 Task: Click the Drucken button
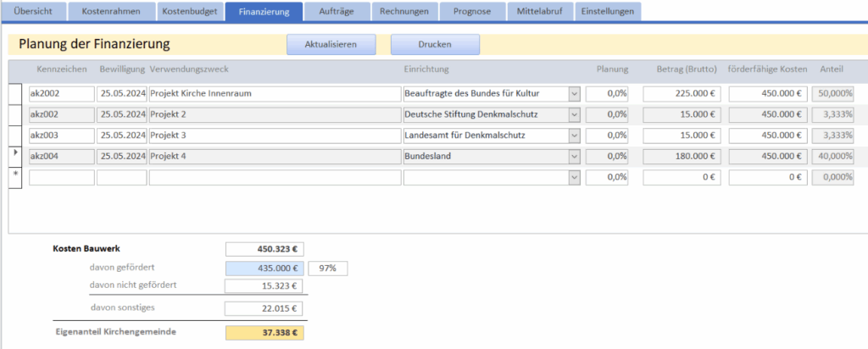[x=434, y=44]
